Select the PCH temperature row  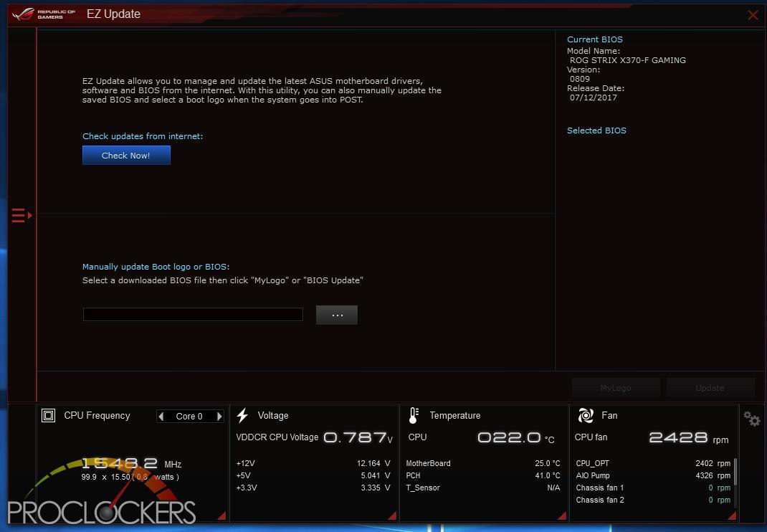click(483, 475)
